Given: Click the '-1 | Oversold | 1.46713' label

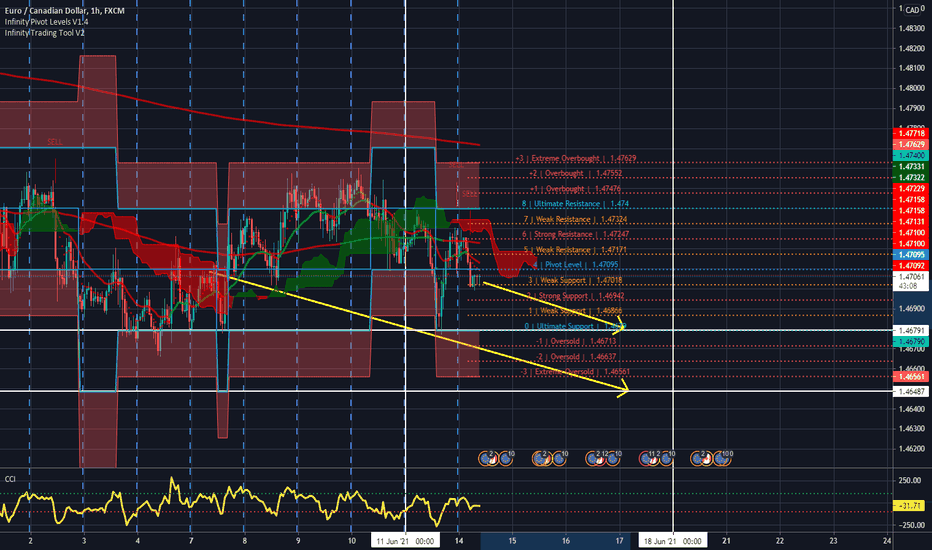Looking at the screenshot, I should click(575, 341).
